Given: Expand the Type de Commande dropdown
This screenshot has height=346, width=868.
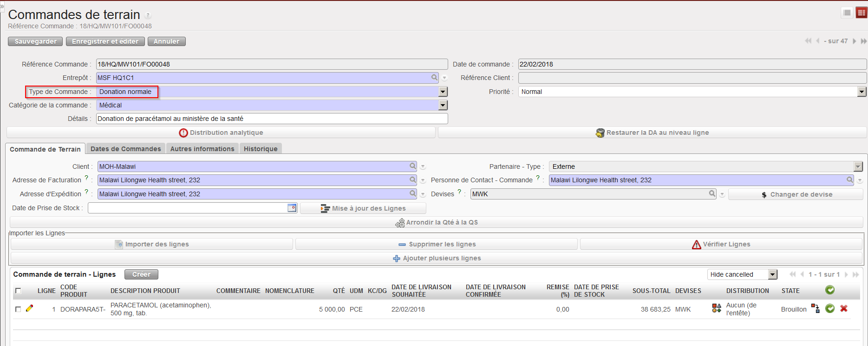Looking at the screenshot, I should coord(443,92).
